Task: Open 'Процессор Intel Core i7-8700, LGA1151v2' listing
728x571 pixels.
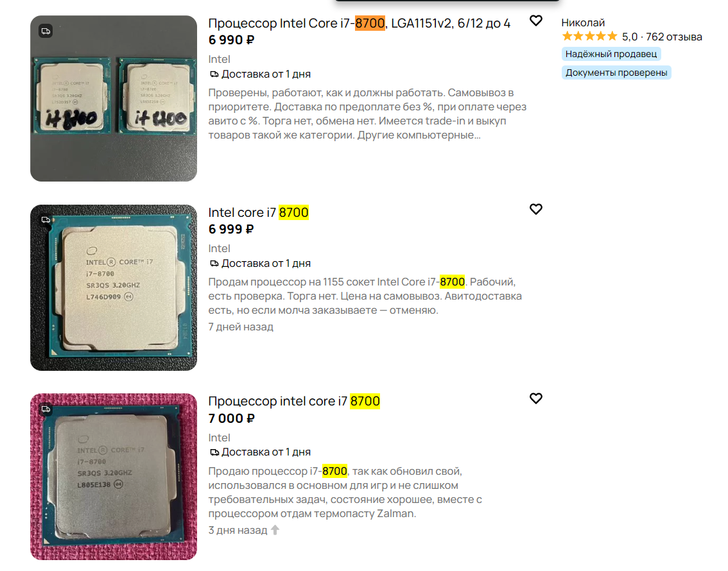Action: pyautogui.click(x=359, y=23)
